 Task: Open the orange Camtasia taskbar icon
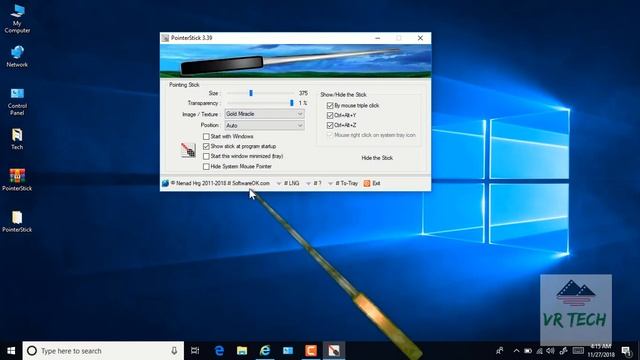pyautogui.click(x=311, y=351)
